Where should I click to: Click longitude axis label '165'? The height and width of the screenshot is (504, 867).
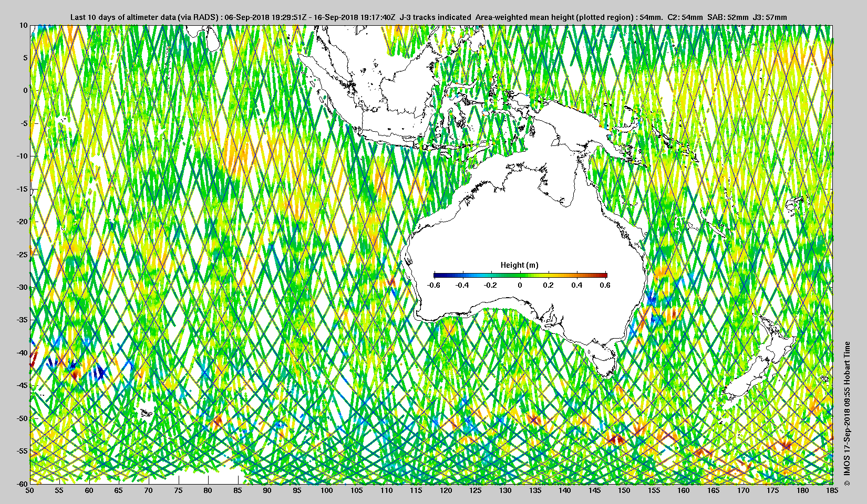714,490
